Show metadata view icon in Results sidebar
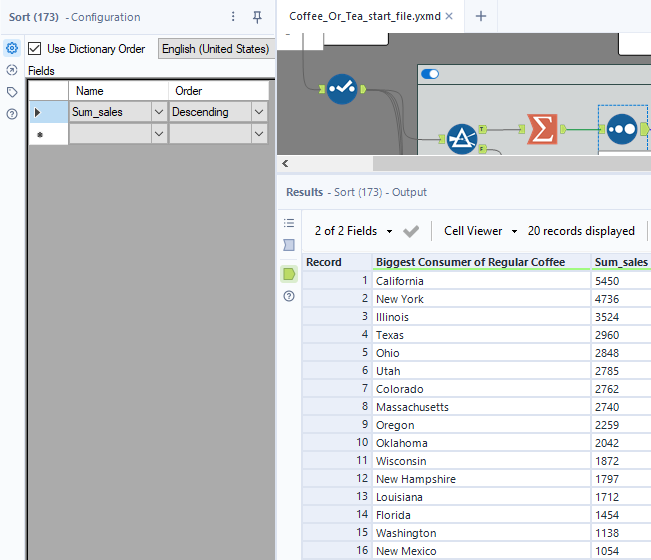Image resolution: width=651 pixels, height=560 pixels. pos(289,245)
